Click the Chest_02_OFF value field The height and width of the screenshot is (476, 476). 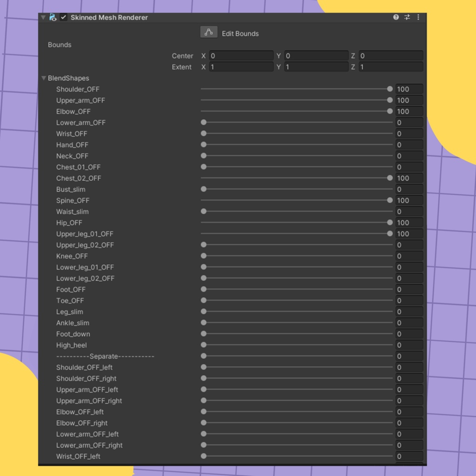(x=409, y=178)
